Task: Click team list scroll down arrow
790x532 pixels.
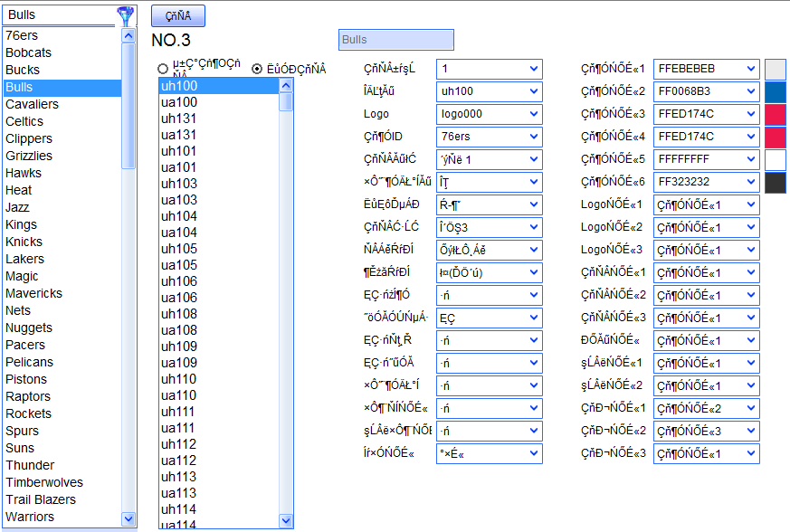Action: click(x=128, y=519)
